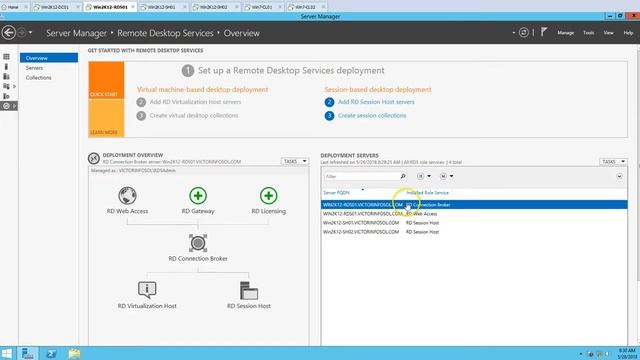Select Win2K12-SH02 RD Session Host row
The height and width of the screenshot is (360, 640).
click(474, 232)
